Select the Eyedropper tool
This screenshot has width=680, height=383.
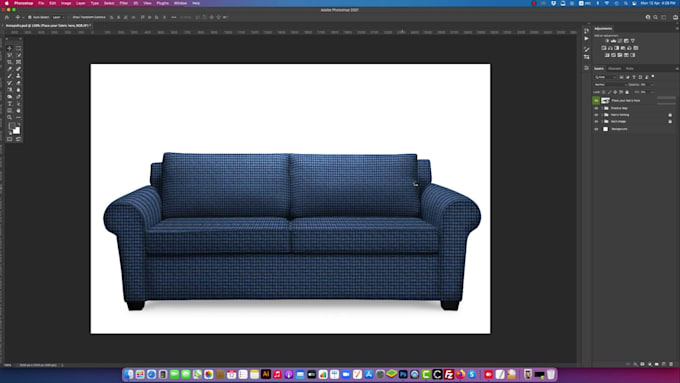click(10, 69)
